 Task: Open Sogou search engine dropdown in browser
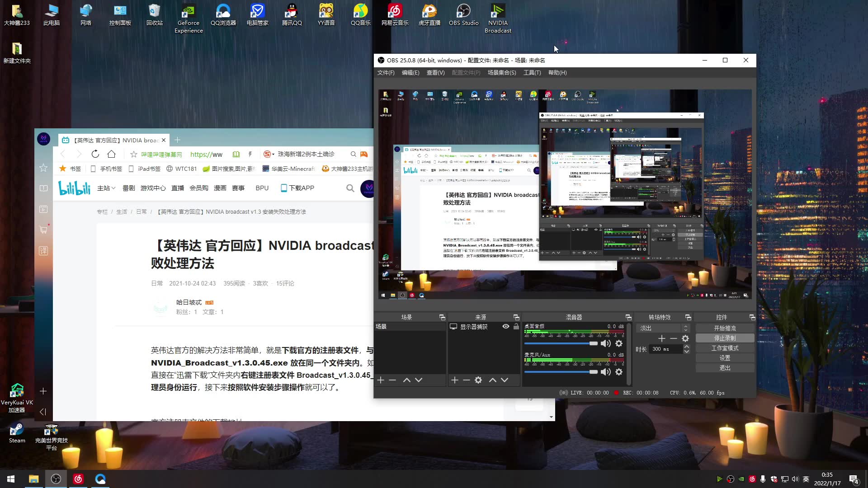[x=269, y=154]
